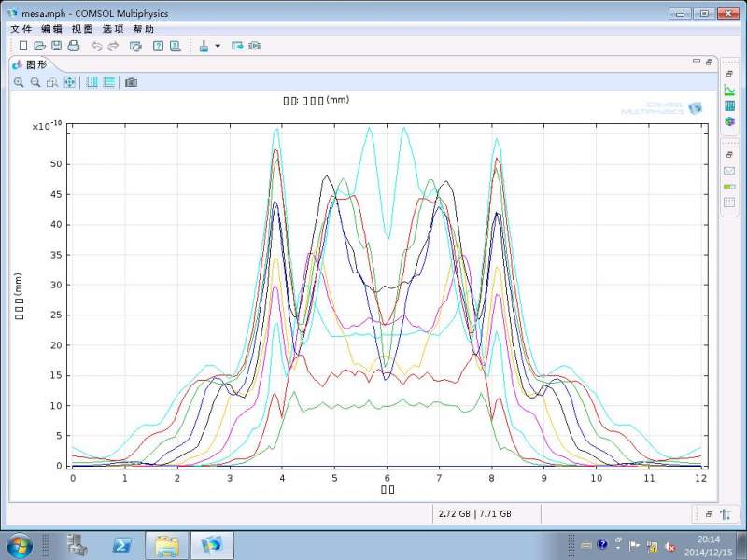Image resolution: width=747 pixels, height=560 pixels.
Task: Click the Zoom Out magnifier icon
Action: (35, 82)
